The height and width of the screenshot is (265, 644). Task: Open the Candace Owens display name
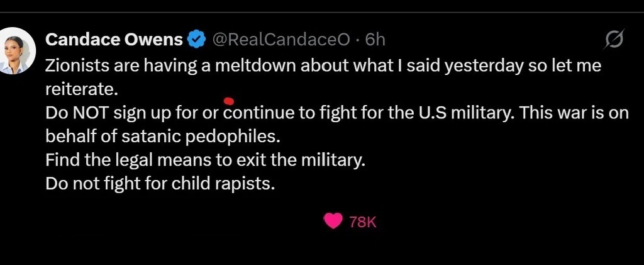(x=114, y=40)
